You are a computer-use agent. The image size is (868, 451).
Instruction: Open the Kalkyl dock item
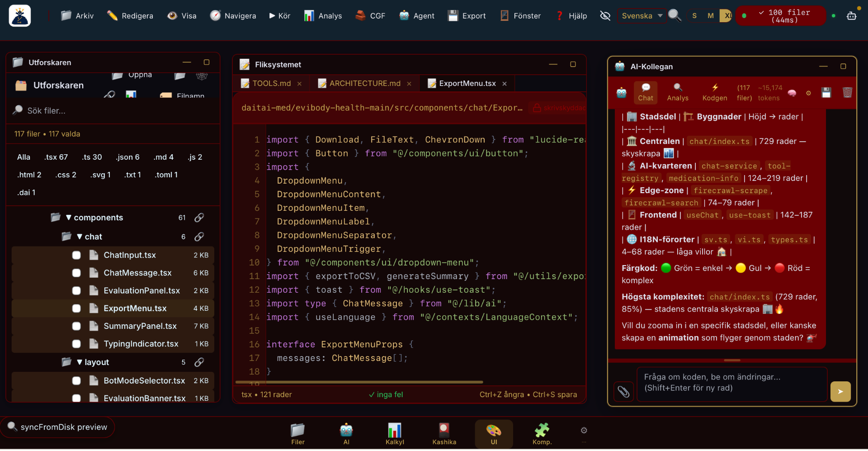[x=395, y=434]
